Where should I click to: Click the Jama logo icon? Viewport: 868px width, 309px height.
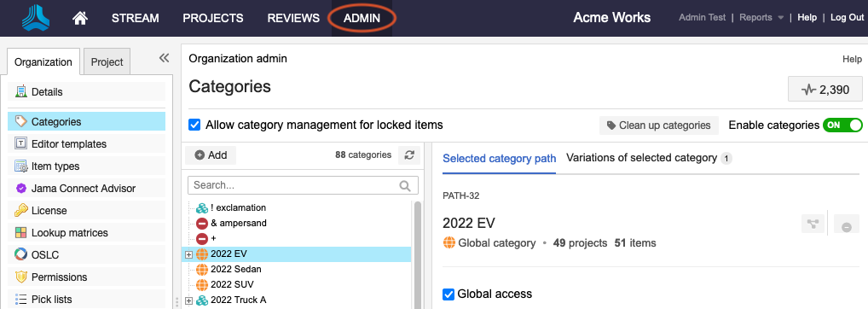coord(36,18)
